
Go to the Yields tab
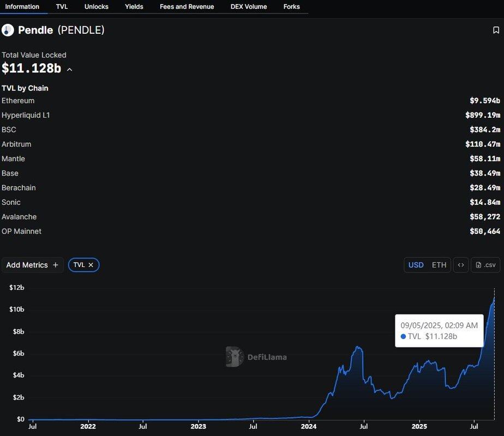tap(134, 7)
